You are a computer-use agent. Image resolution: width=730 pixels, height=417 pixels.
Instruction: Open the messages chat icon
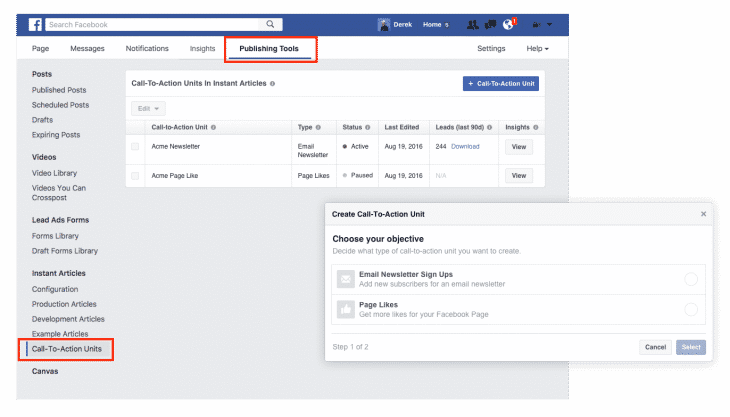pos(490,25)
